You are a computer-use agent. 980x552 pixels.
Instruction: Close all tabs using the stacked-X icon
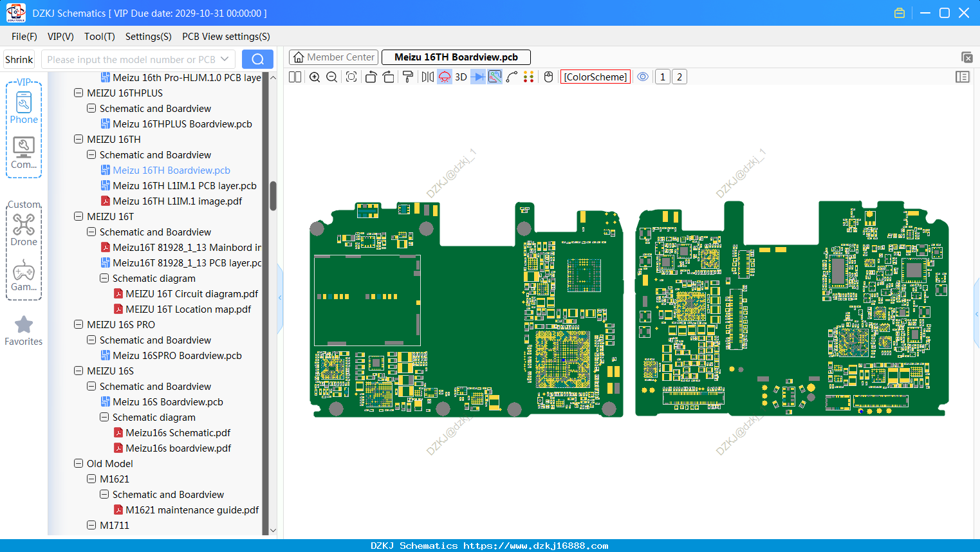click(x=966, y=57)
